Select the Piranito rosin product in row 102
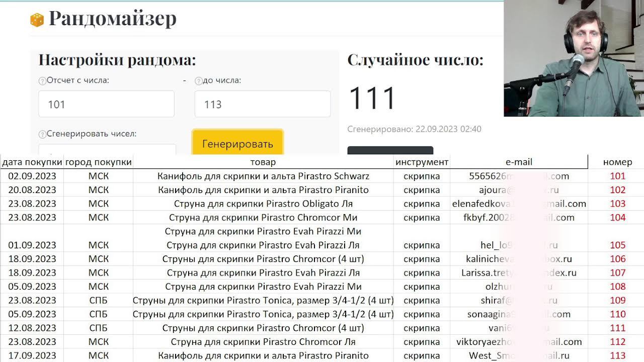 [x=263, y=190]
